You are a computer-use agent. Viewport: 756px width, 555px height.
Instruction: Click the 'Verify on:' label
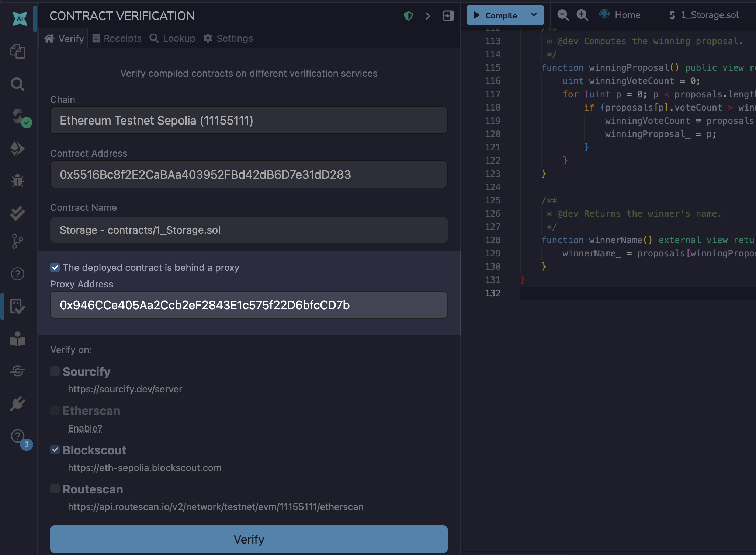pyautogui.click(x=71, y=350)
